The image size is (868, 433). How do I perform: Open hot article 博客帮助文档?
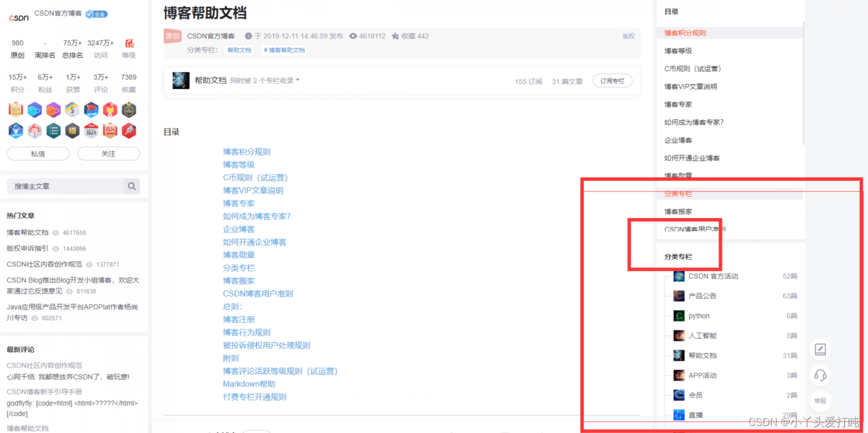[28, 232]
